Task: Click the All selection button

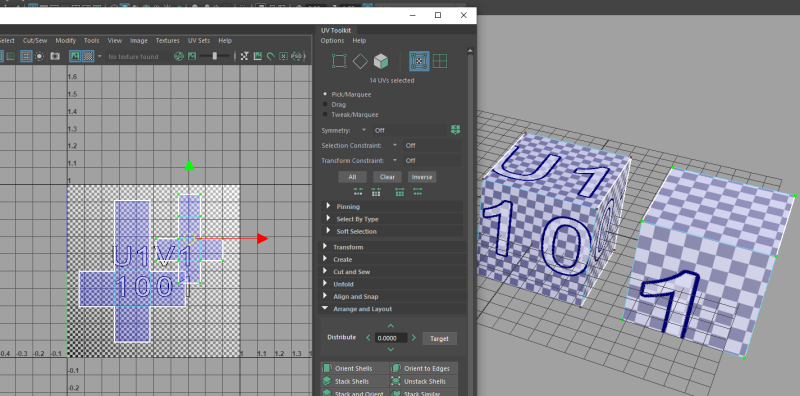Action: pyautogui.click(x=353, y=177)
